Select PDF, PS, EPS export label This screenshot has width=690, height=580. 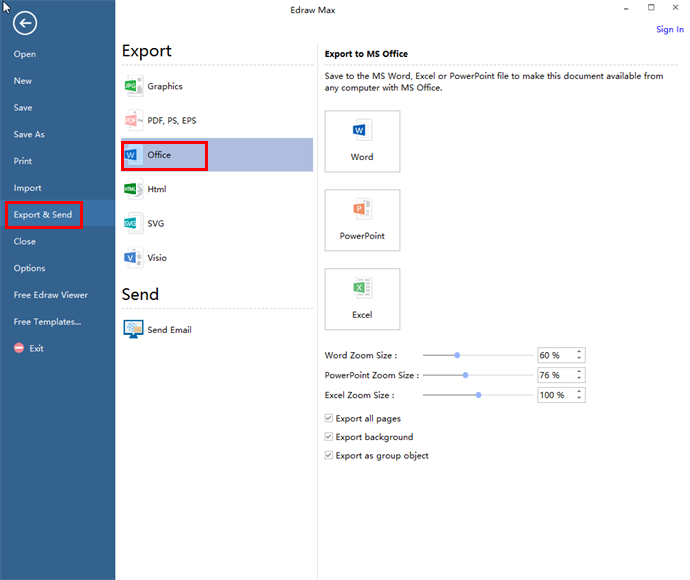coord(172,121)
